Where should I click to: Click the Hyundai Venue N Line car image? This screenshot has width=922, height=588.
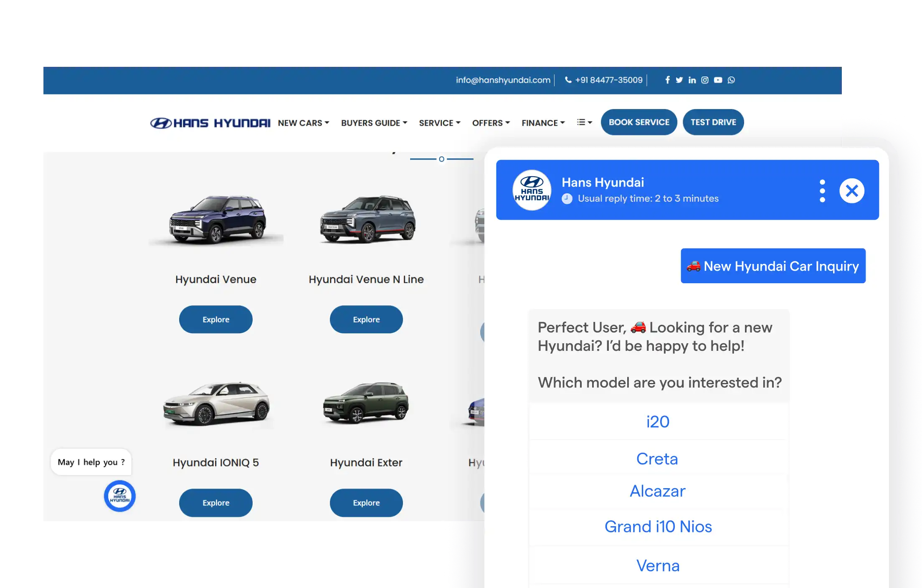367,219
